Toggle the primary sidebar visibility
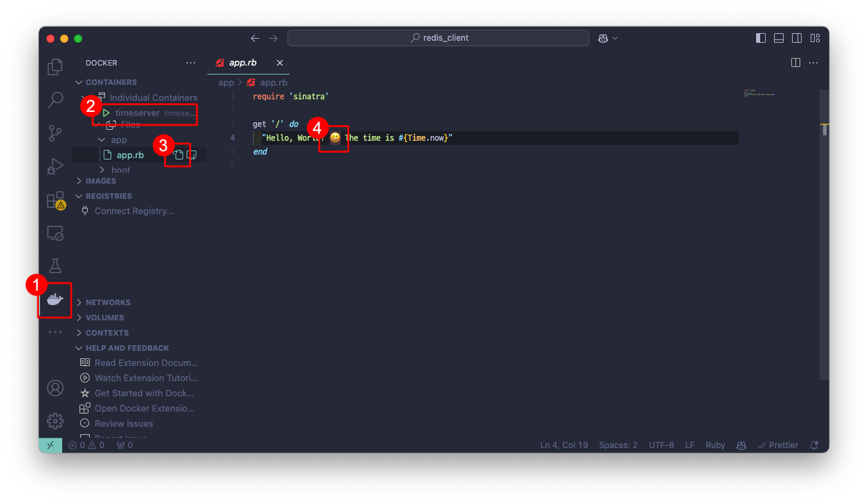The image size is (868, 504). tap(761, 38)
